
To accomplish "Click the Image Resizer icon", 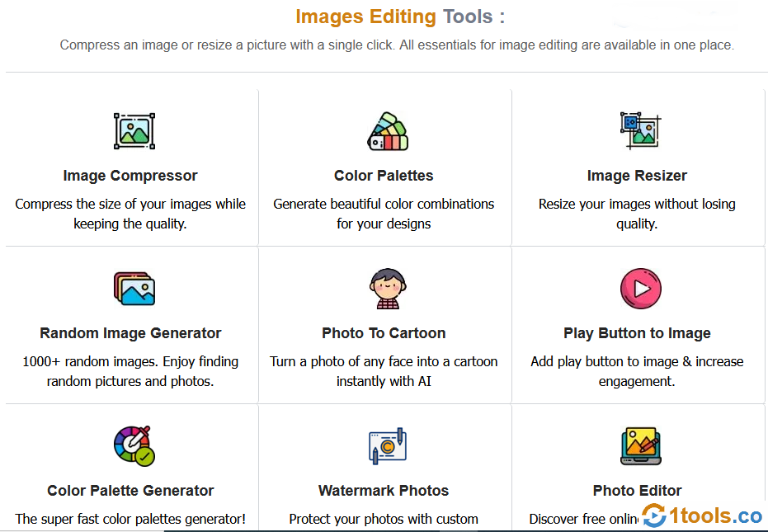I will click(639, 130).
